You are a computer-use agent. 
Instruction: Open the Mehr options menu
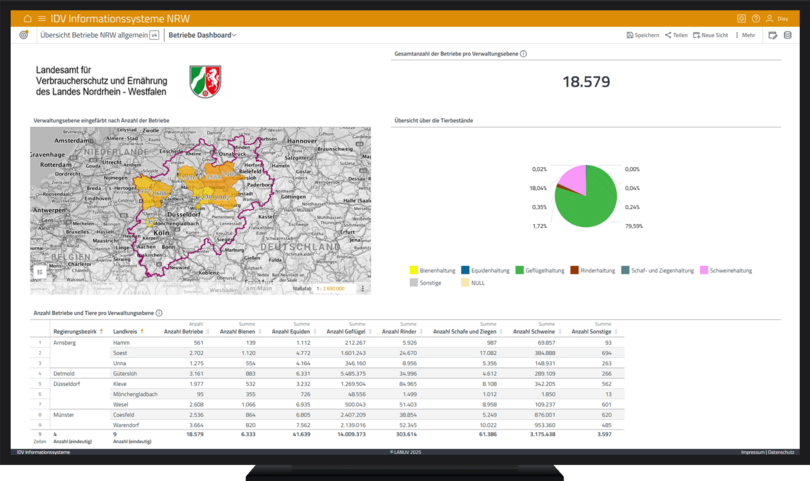click(x=746, y=35)
